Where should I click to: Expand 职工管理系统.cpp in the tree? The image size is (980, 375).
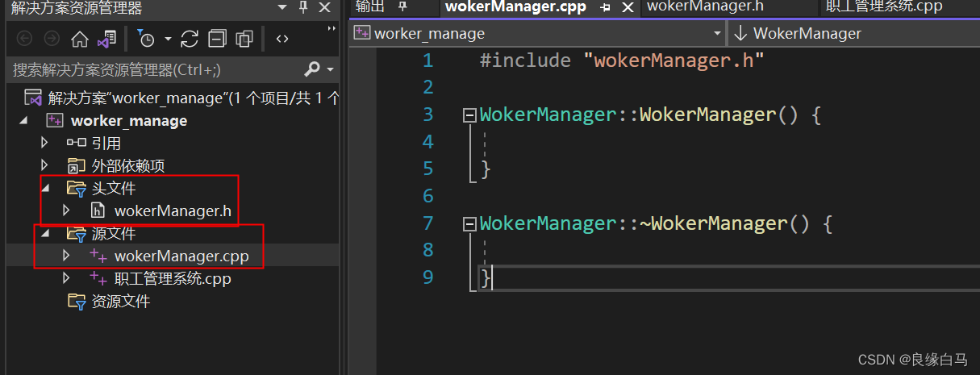[x=66, y=279]
